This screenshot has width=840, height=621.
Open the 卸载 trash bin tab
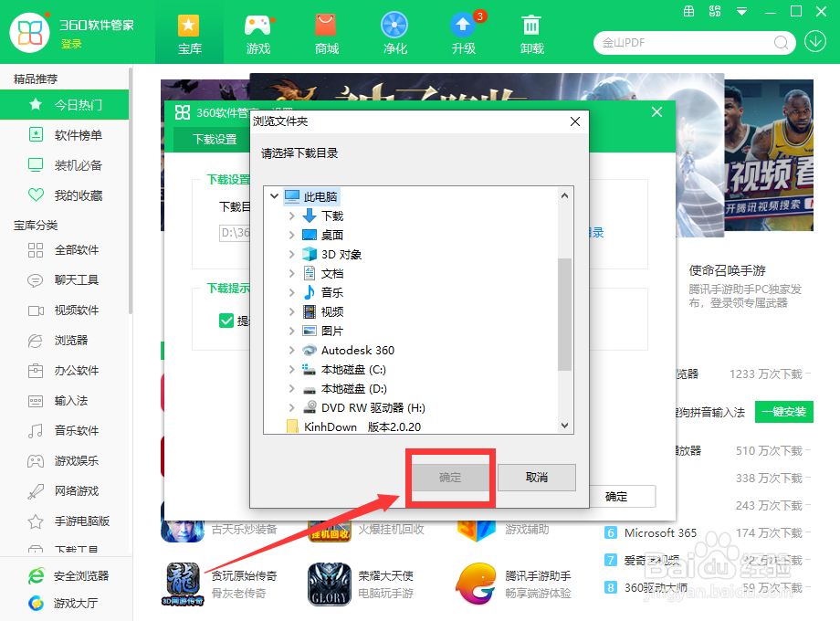(531, 34)
